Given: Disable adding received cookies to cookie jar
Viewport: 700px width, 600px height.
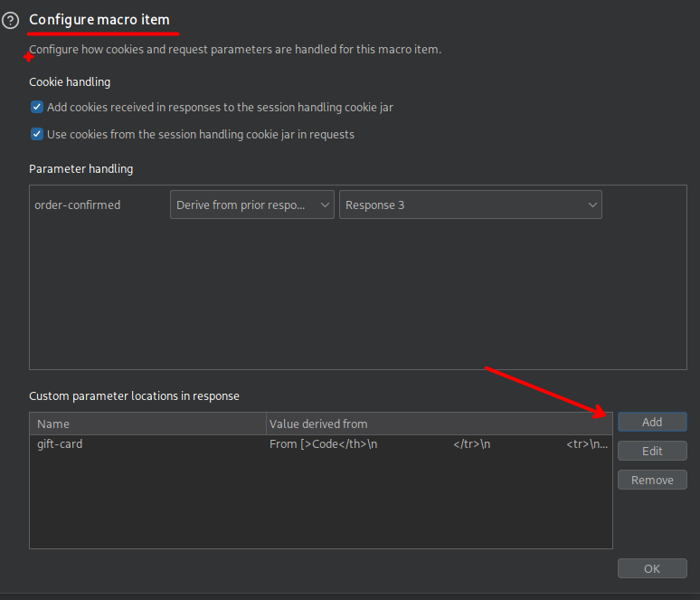Looking at the screenshot, I should tap(37, 107).
